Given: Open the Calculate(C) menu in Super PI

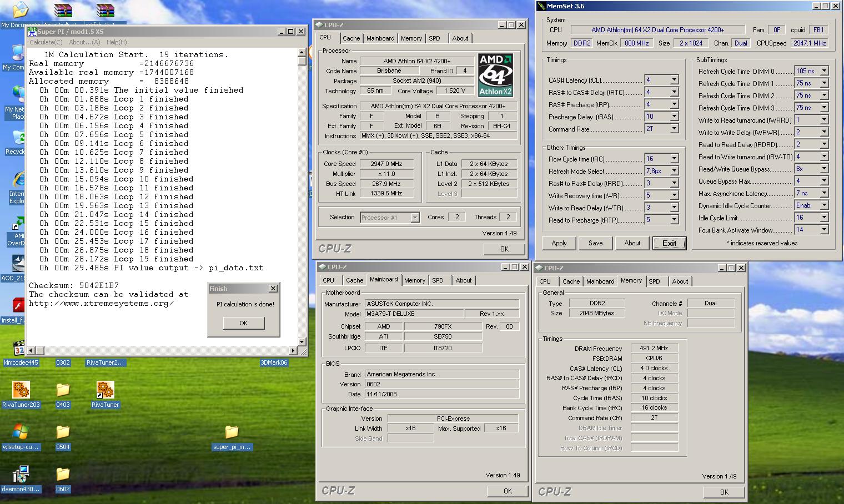Looking at the screenshot, I should (x=46, y=42).
